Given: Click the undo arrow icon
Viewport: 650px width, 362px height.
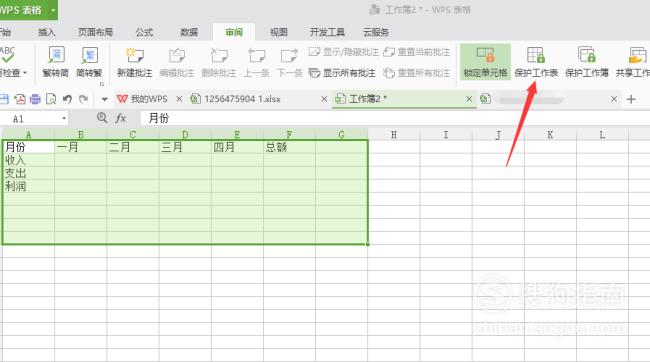Looking at the screenshot, I should pos(67,99).
